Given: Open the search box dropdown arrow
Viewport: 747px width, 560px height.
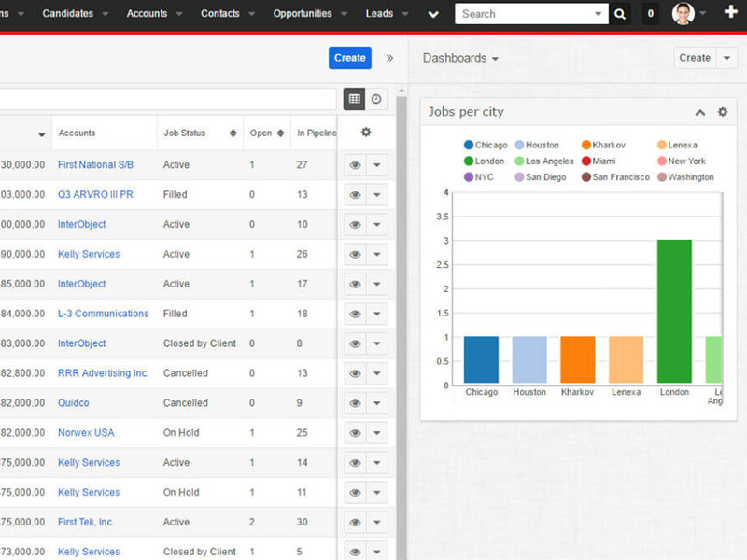Looking at the screenshot, I should pyautogui.click(x=598, y=14).
